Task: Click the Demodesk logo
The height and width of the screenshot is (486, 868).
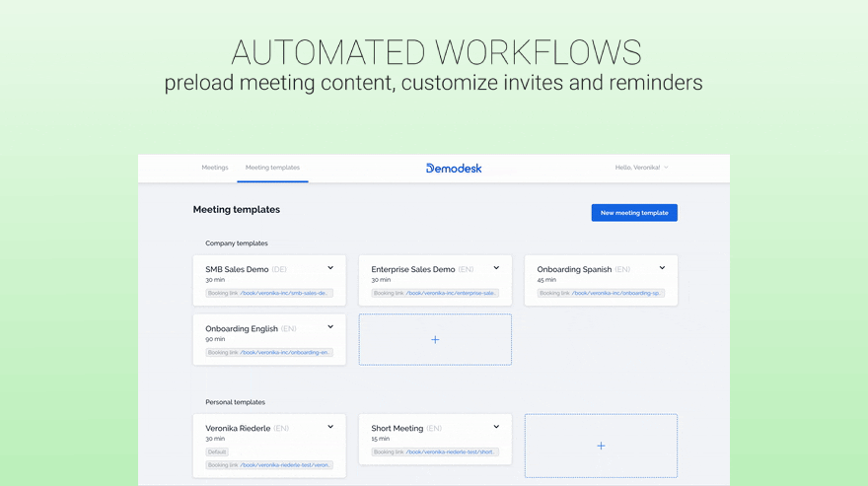Action: click(454, 169)
